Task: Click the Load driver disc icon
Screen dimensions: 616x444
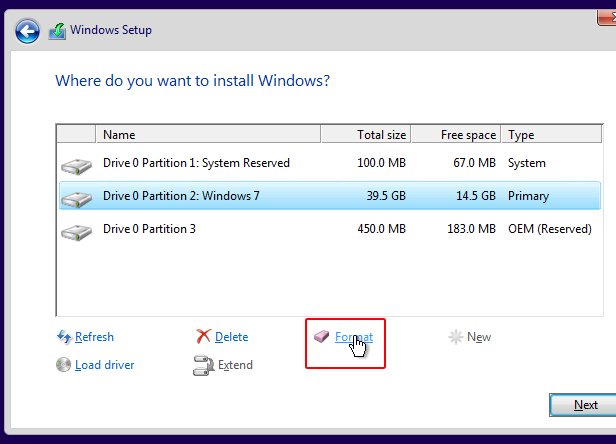Action: pyautogui.click(x=64, y=365)
